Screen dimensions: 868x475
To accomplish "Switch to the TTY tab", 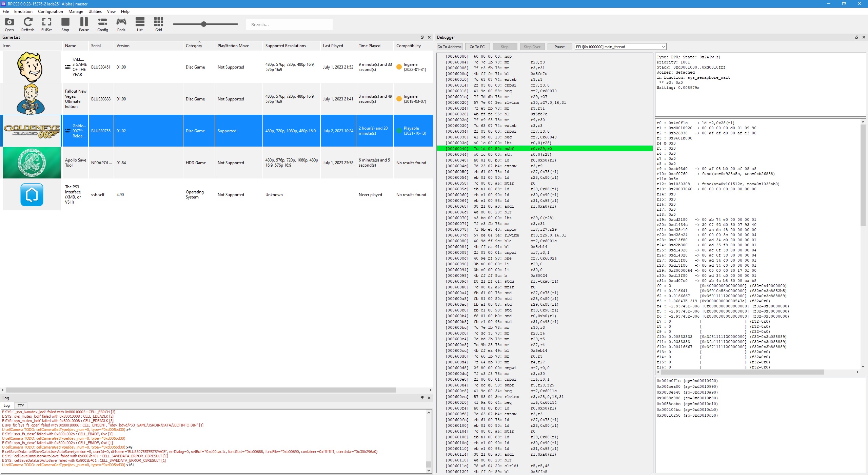I will pos(21,405).
